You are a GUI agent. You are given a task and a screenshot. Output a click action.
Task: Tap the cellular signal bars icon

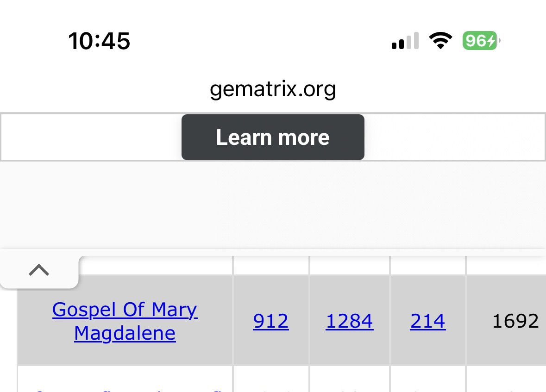tap(405, 41)
